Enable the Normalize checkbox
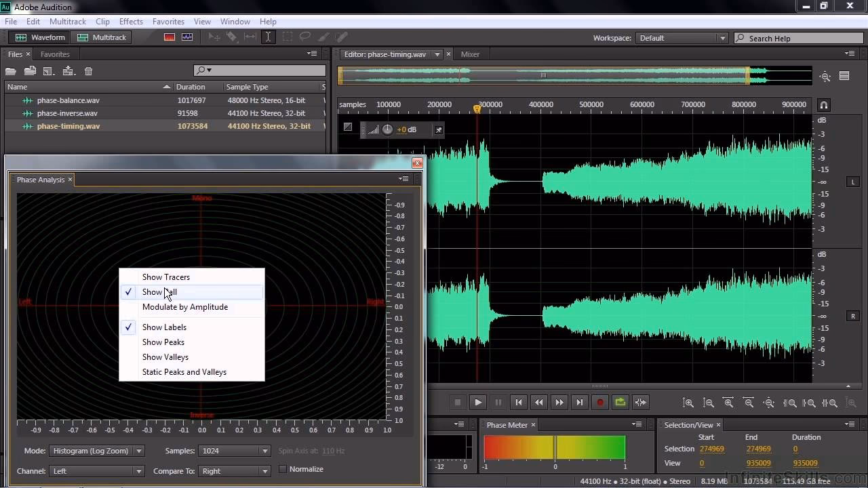 tap(282, 468)
